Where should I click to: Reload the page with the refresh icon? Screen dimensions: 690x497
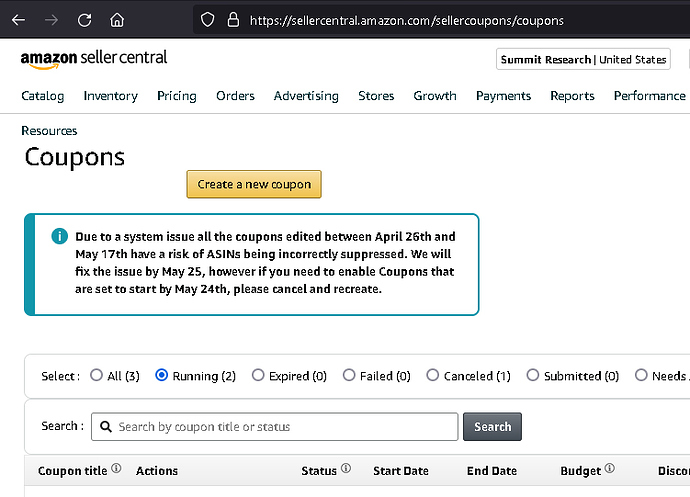coord(85,20)
